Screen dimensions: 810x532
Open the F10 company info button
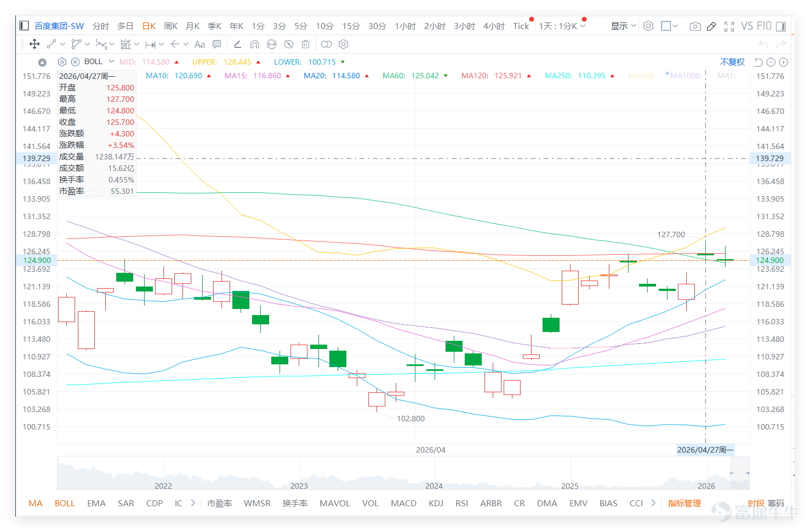click(764, 26)
